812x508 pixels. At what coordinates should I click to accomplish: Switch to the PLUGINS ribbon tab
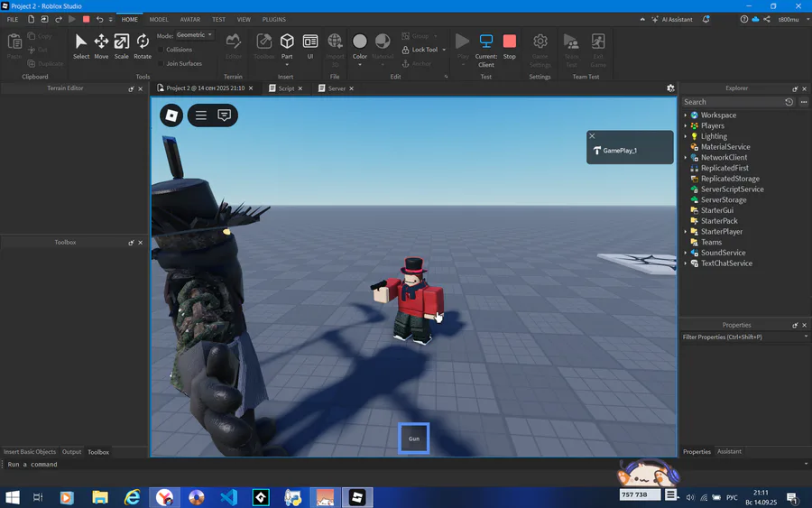[x=274, y=19]
